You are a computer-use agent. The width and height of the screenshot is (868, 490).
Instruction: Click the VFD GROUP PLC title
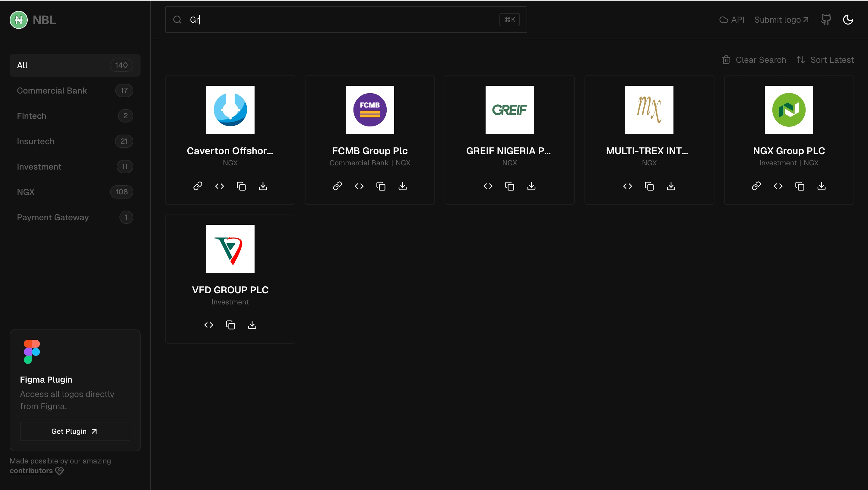[x=230, y=290]
